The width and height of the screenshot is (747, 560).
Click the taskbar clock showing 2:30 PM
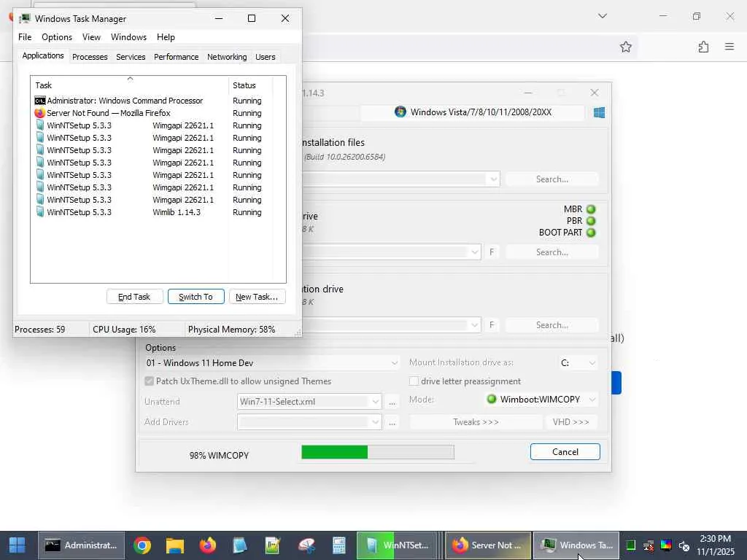(715, 545)
